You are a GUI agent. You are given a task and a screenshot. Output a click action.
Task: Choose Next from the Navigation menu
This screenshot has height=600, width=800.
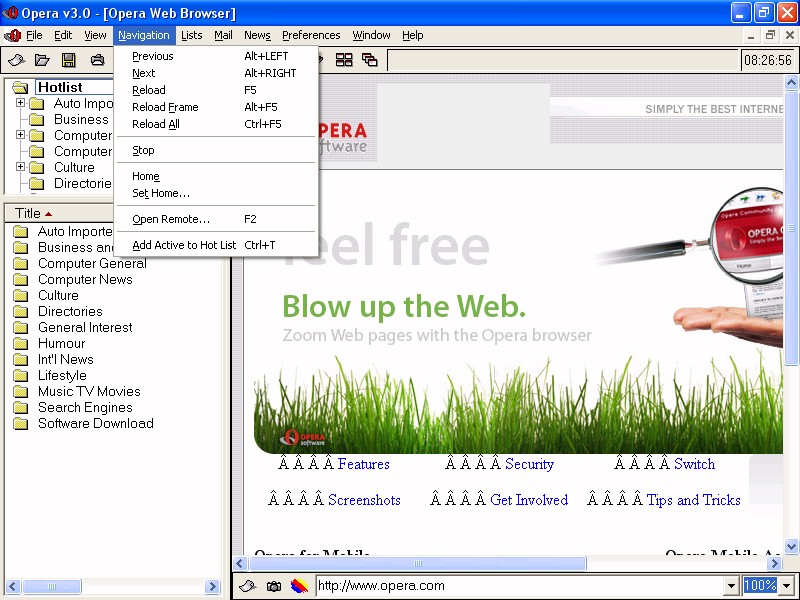coord(217,73)
